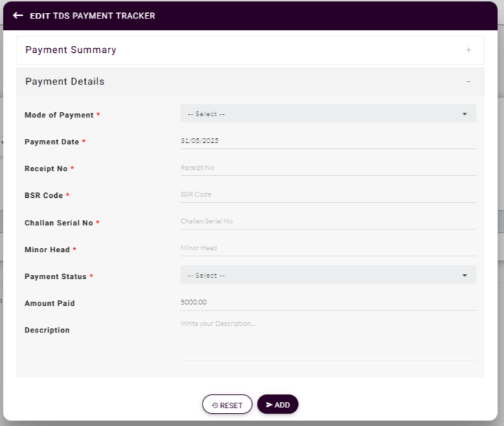This screenshot has width=504, height=426.
Task: Expand the Payment Summary plus icon
Action: pos(468,50)
